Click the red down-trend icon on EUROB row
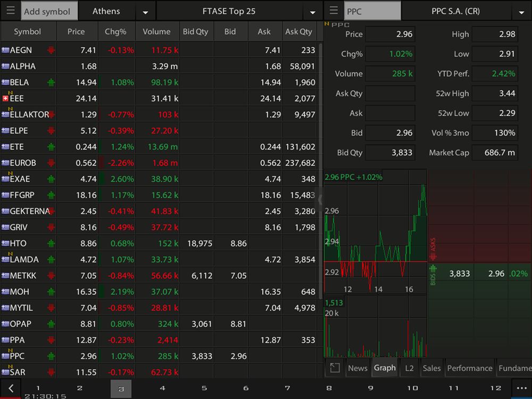 (51, 163)
